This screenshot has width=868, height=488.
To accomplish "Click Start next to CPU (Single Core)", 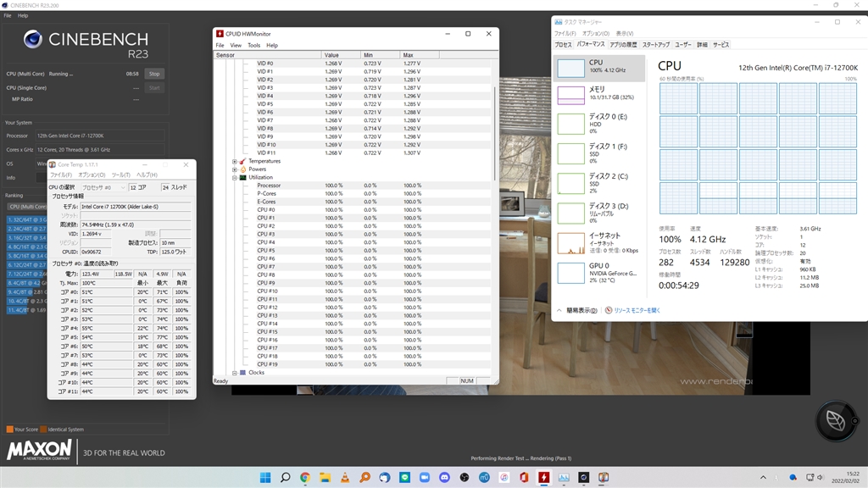I will tap(154, 87).
